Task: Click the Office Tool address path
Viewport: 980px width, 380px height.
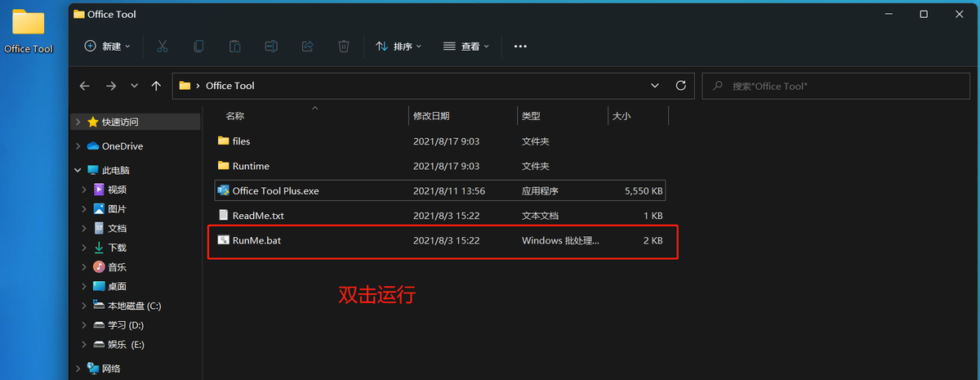Action: click(x=230, y=86)
